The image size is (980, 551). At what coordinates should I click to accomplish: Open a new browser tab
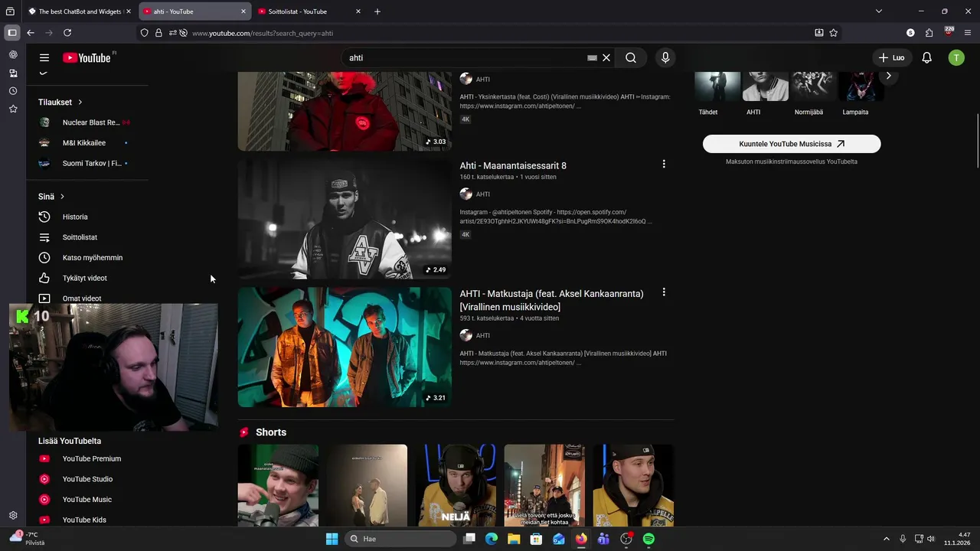(x=377, y=11)
